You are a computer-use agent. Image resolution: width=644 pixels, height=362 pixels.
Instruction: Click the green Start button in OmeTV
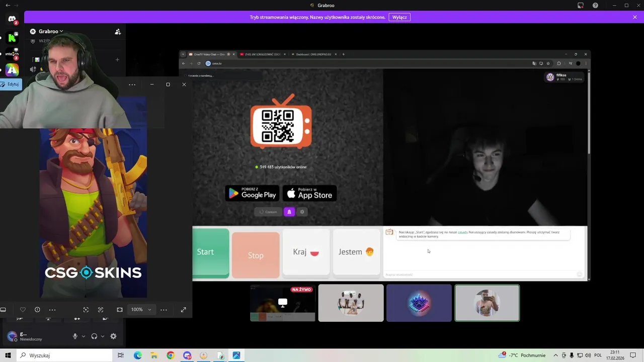tap(211, 253)
